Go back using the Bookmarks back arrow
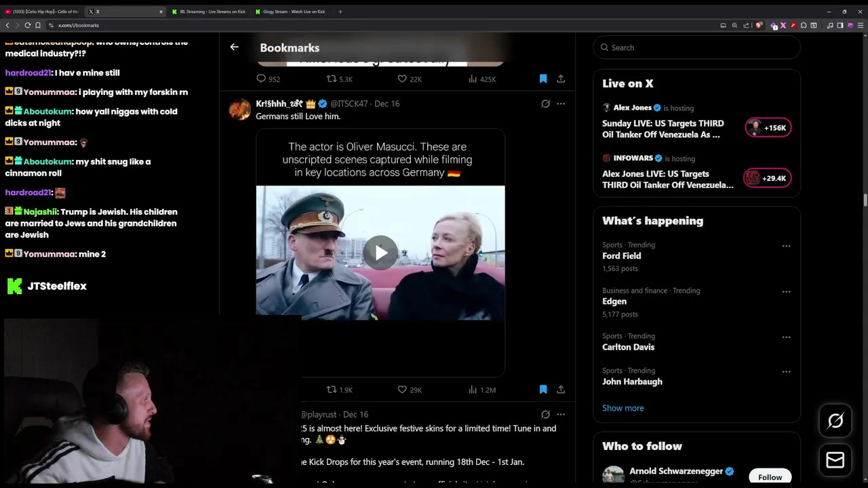The image size is (868, 488). click(234, 47)
